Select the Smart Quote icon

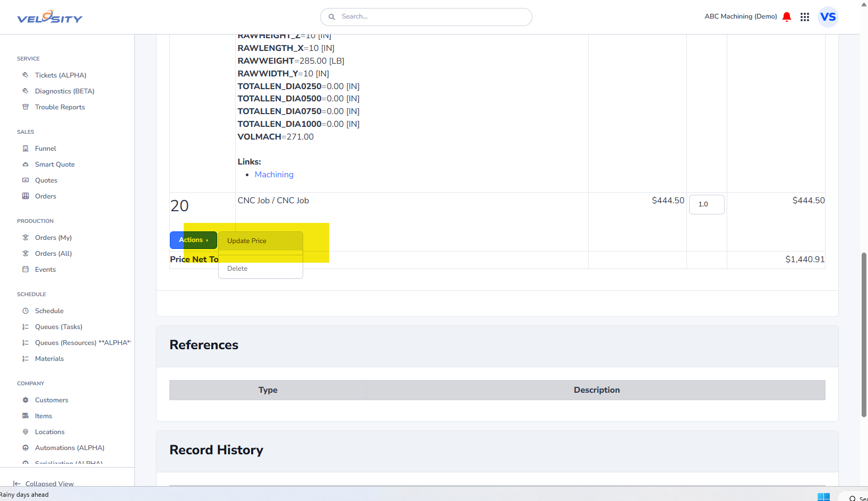click(25, 164)
